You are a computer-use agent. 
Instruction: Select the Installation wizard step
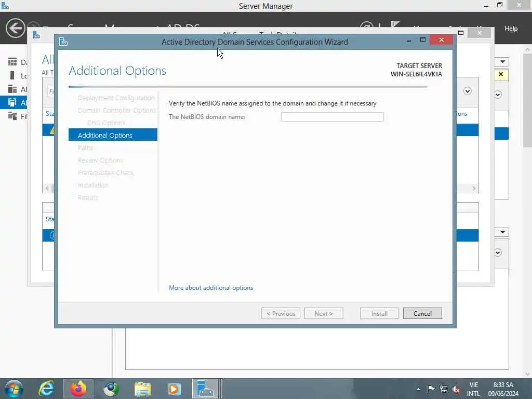93,185
